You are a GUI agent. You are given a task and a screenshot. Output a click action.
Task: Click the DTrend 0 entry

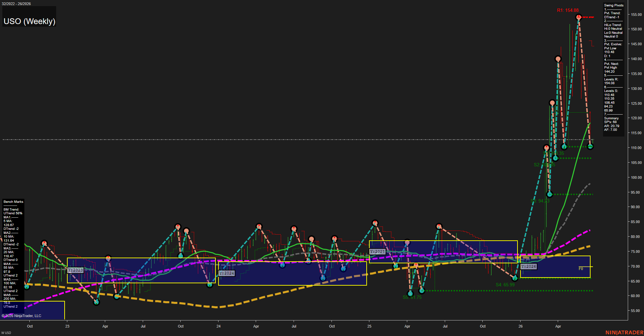[x=10, y=260]
